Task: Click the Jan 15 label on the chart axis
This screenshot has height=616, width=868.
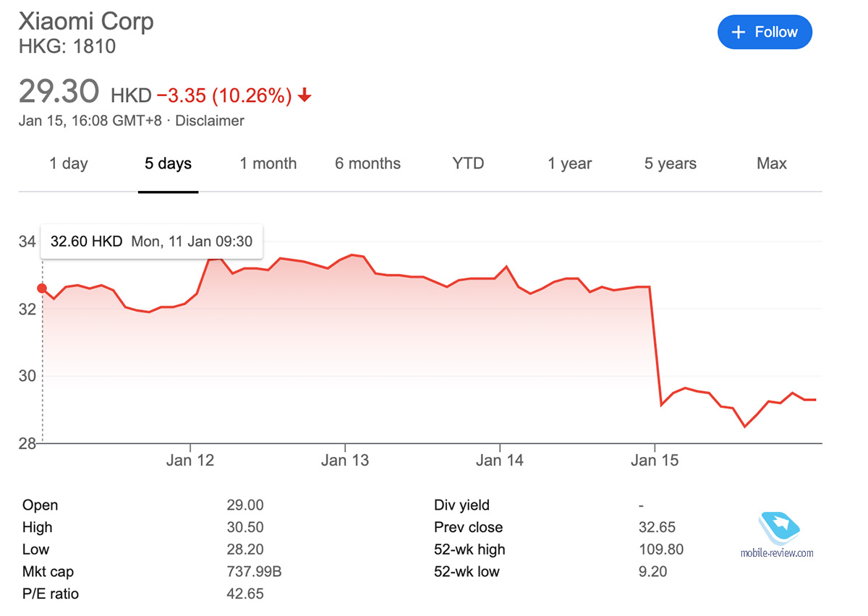Action: tap(655, 460)
